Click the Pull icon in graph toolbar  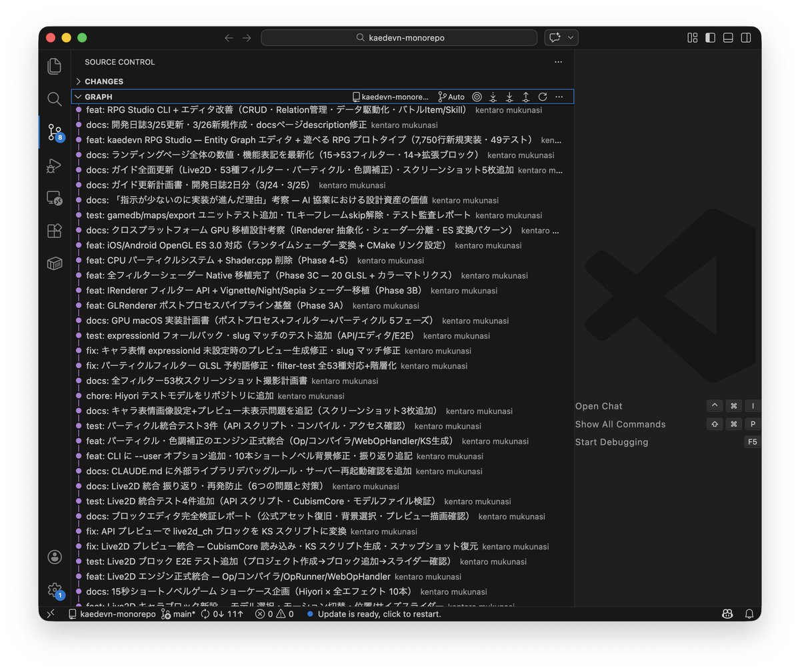point(509,97)
